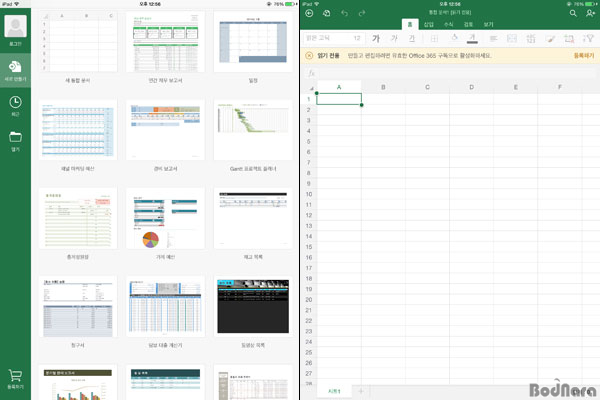Open the cell styles brush icon
This screenshot has width=600, height=400.
[x=550, y=38]
